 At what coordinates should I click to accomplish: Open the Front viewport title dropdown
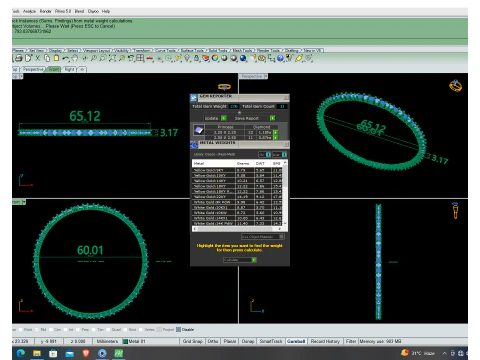click(24, 202)
